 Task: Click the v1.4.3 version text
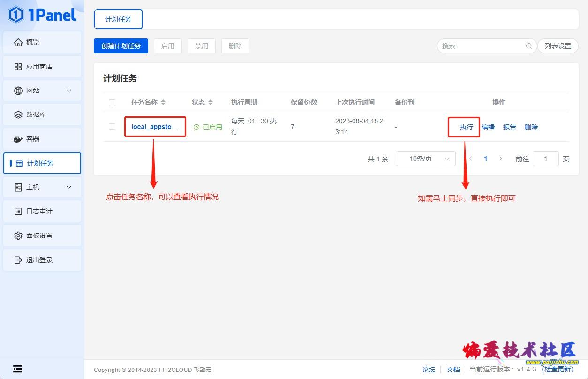pos(527,370)
